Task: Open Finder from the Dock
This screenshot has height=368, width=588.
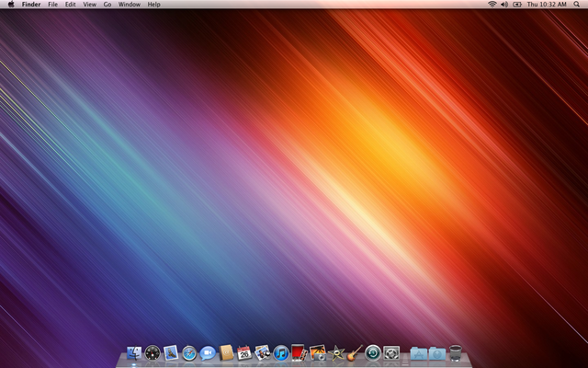Action: pos(134,353)
